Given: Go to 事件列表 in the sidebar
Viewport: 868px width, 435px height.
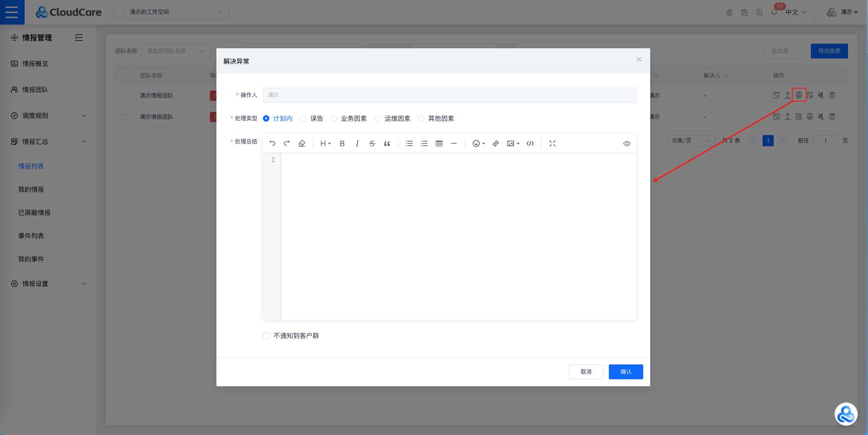Looking at the screenshot, I should 31,236.
